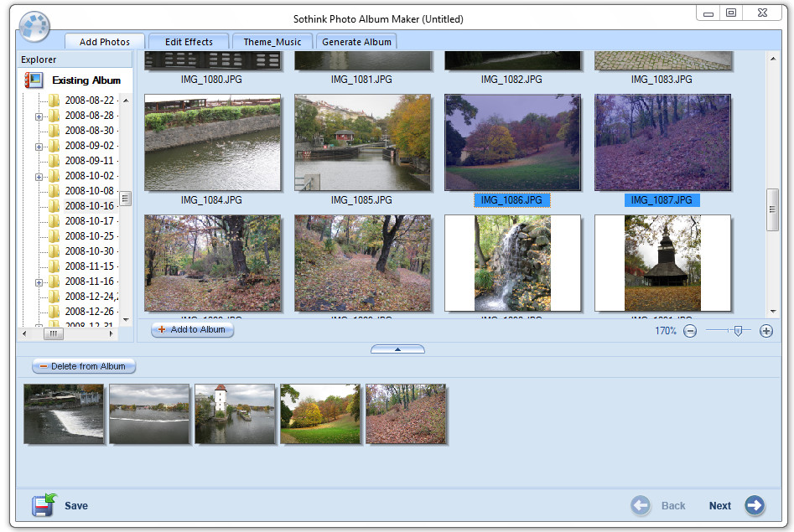This screenshot has width=794, height=532.
Task: Click the folder icon for 2008-10-25
Action: (x=54, y=236)
